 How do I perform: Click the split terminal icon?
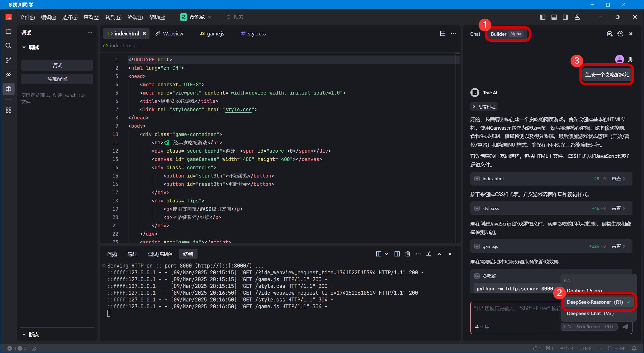(x=378, y=254)
